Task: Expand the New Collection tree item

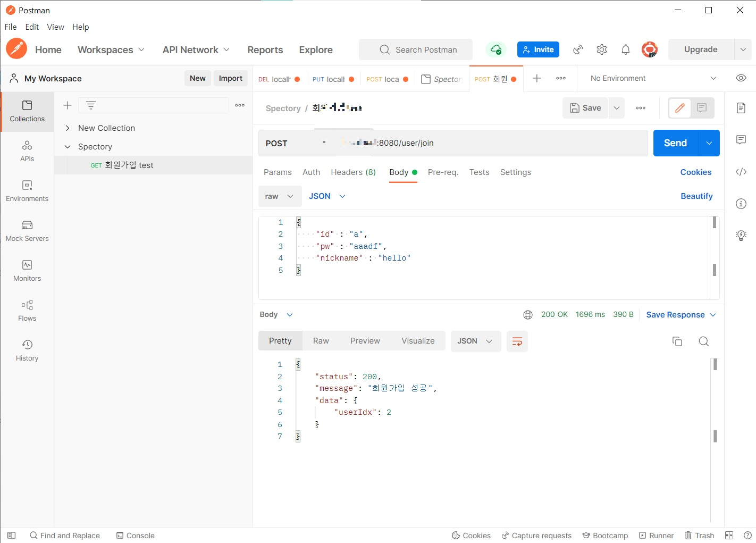Action: click(x=68, y=128)
